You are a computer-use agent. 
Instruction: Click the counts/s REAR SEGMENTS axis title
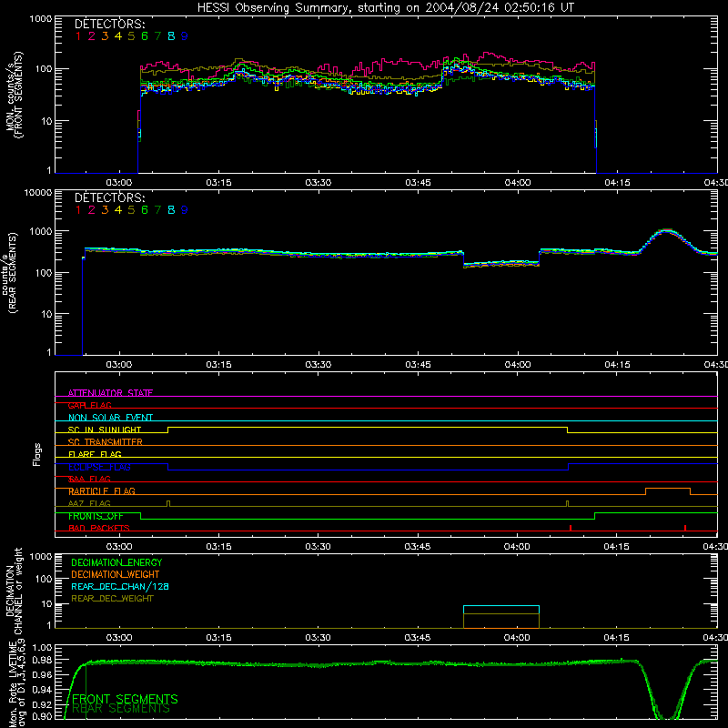tap(10, 272)
